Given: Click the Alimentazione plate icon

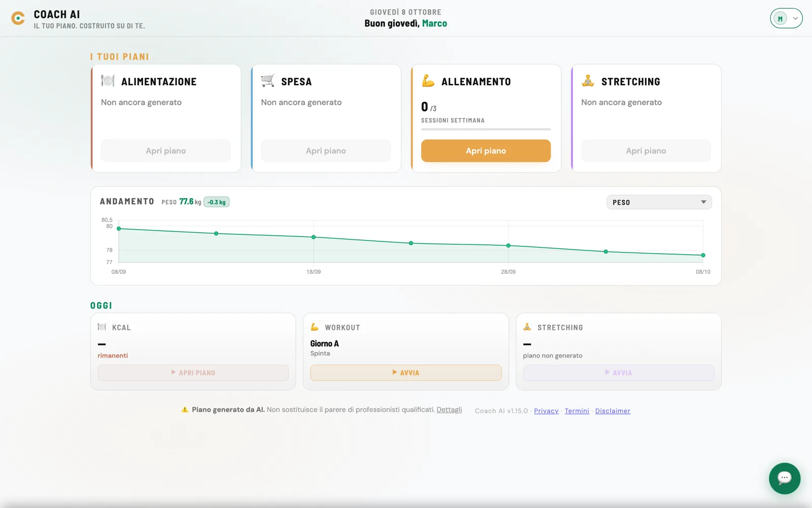Looking at the screenshot, I should click(108, 81).
